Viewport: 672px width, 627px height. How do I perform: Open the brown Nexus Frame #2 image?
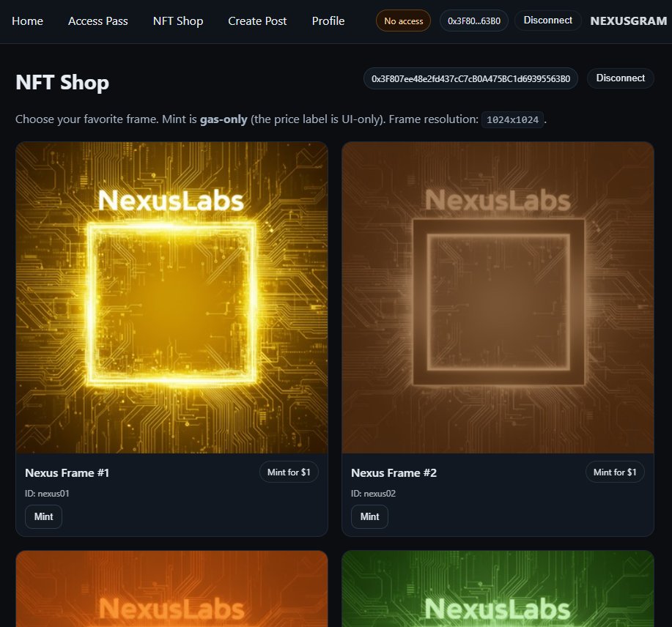(498, 297)
